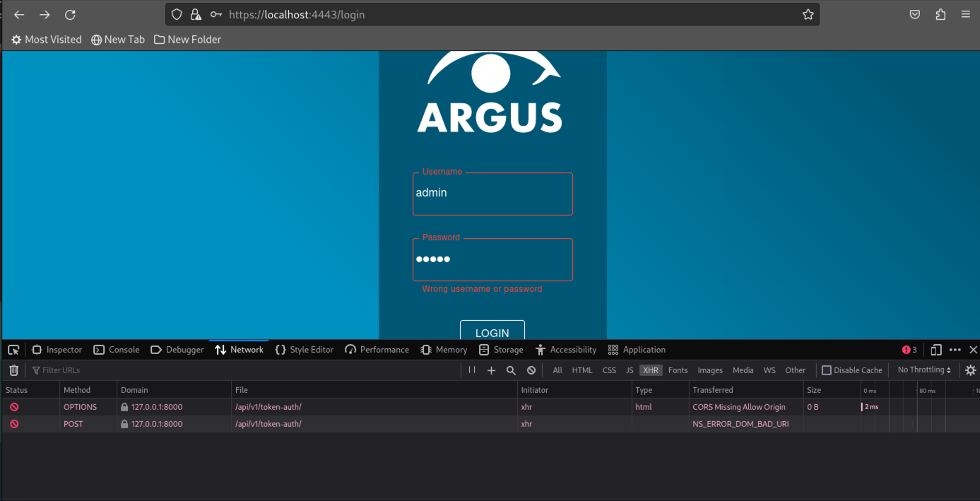980x501 pixels.
Task: Switch to the Console tab
Action: pyautogui.click(x=117, y=349)
